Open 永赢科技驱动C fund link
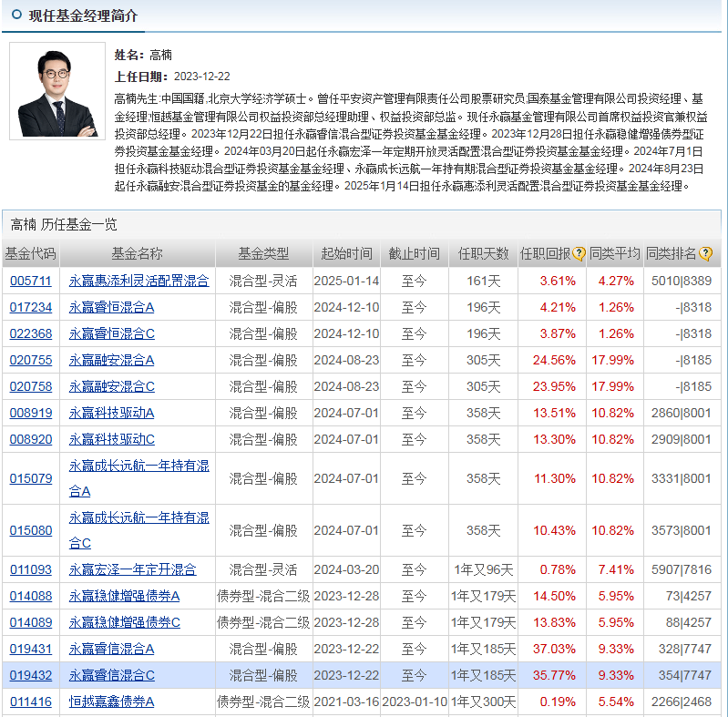The height and width of the screenshot is (717, 728). coord(111,440)
